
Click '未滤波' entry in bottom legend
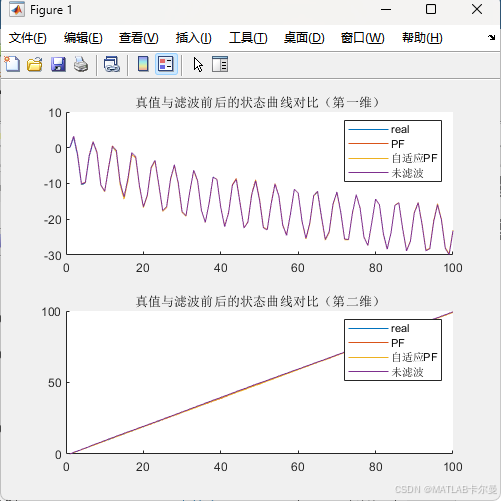[407, 372]
